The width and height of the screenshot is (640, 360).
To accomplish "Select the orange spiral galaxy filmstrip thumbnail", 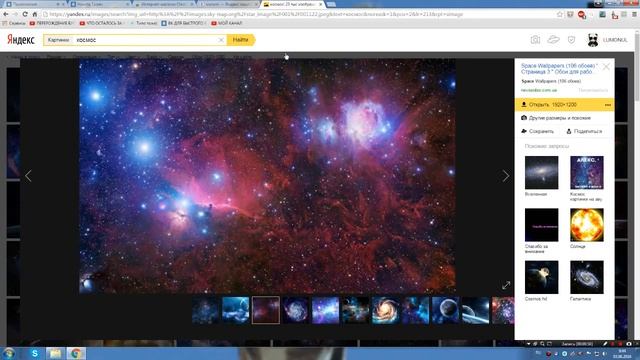I will [x=385, y=311].
